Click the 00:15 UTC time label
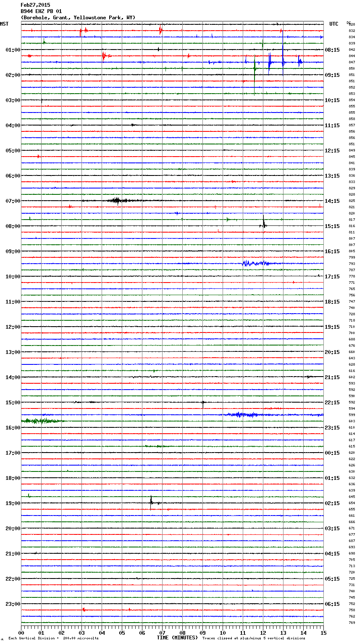Image resolution: width=357 pixels, height=644 pixels. (x=332, y=453)
